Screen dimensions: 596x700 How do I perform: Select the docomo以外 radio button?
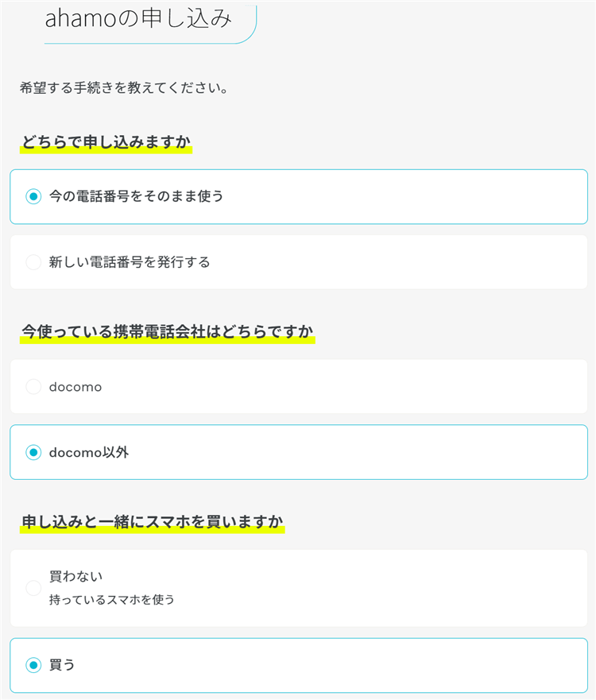click(33, 453)
